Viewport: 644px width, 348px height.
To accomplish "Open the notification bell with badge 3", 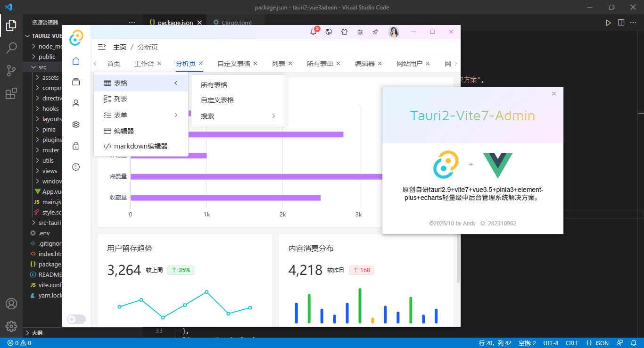I will point(313,32).
